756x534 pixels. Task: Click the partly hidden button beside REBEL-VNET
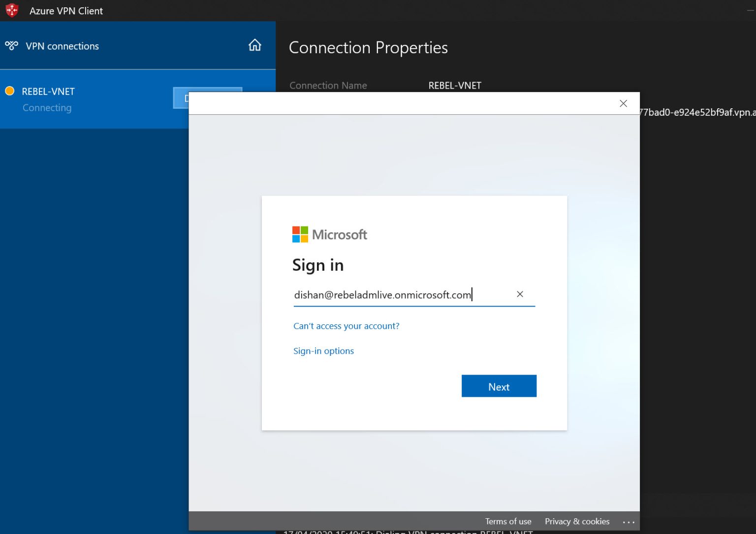pyautogui.click(x=181, y=98)
